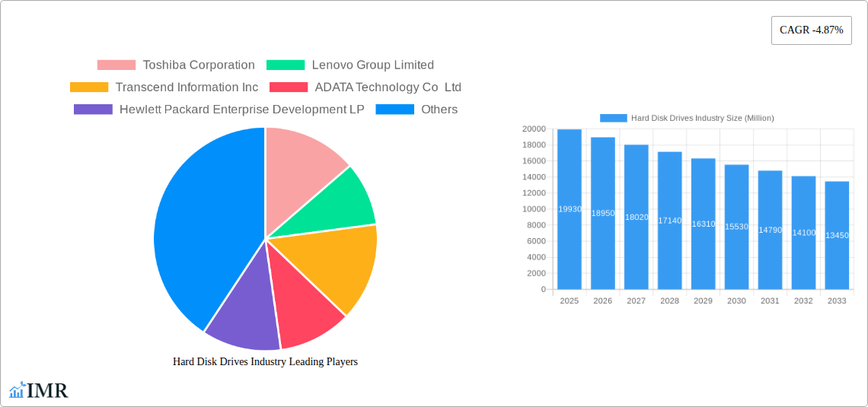
Task: Click the 2030 bar showing 15530
Action: click(737, 227)
